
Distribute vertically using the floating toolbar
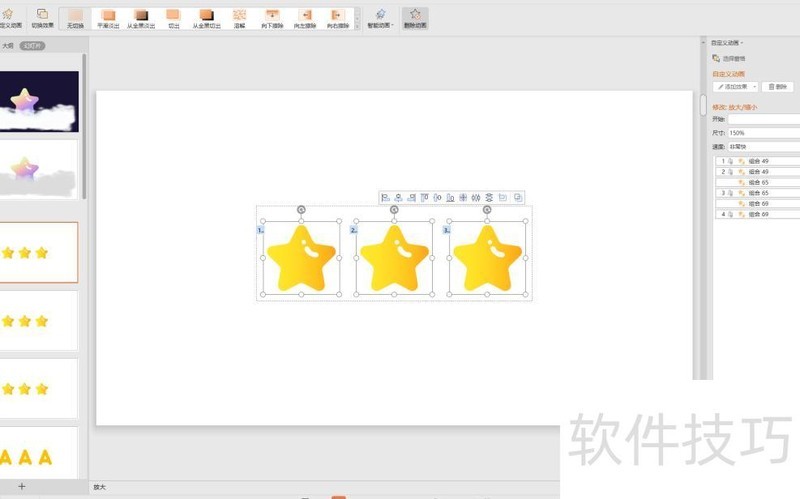click(489, 197)
